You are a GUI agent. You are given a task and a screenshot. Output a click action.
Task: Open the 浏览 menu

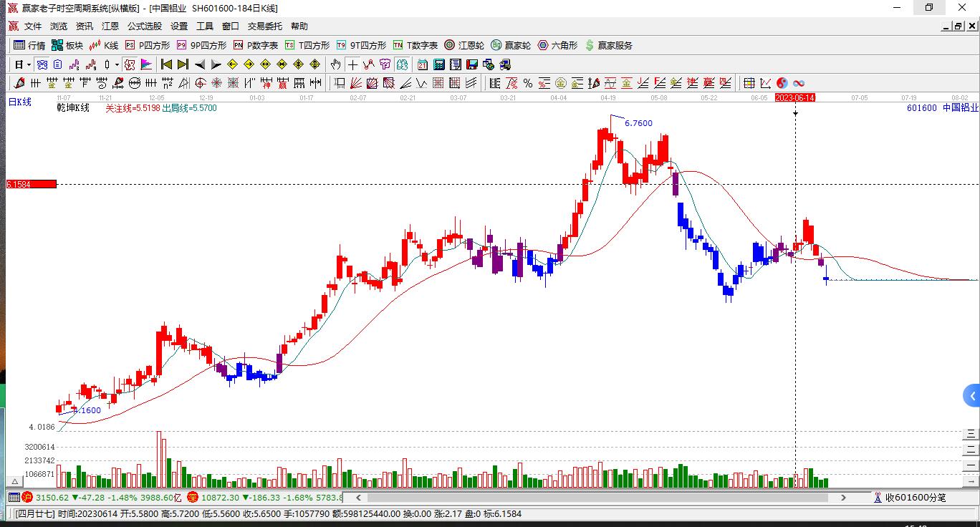pos(59,26)
